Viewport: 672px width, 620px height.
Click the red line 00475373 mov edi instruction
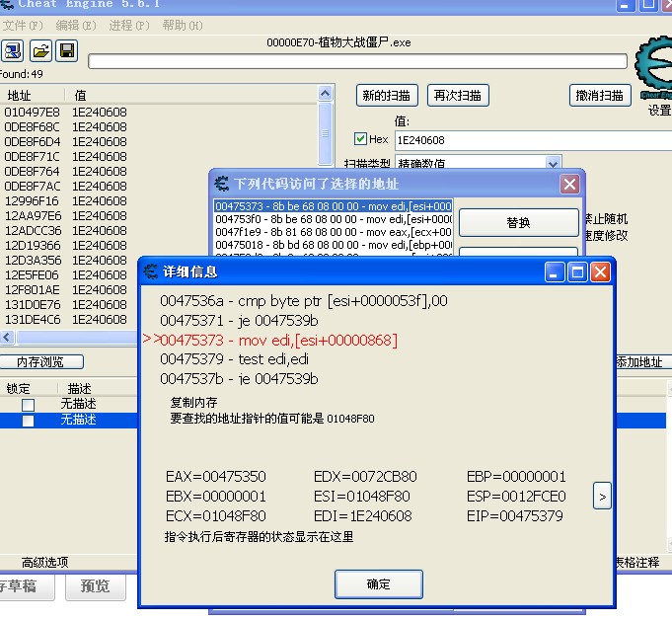[278, 340]
